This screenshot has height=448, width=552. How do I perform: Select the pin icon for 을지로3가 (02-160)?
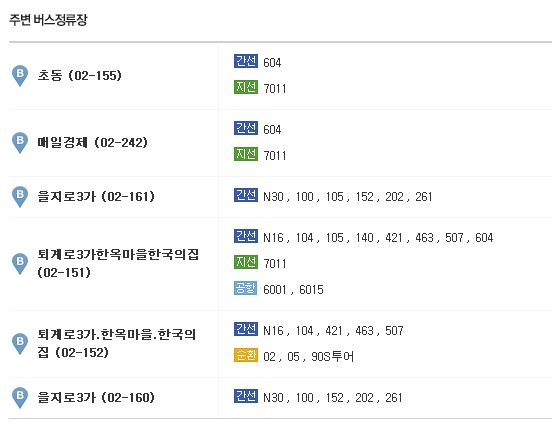[20, 397]
